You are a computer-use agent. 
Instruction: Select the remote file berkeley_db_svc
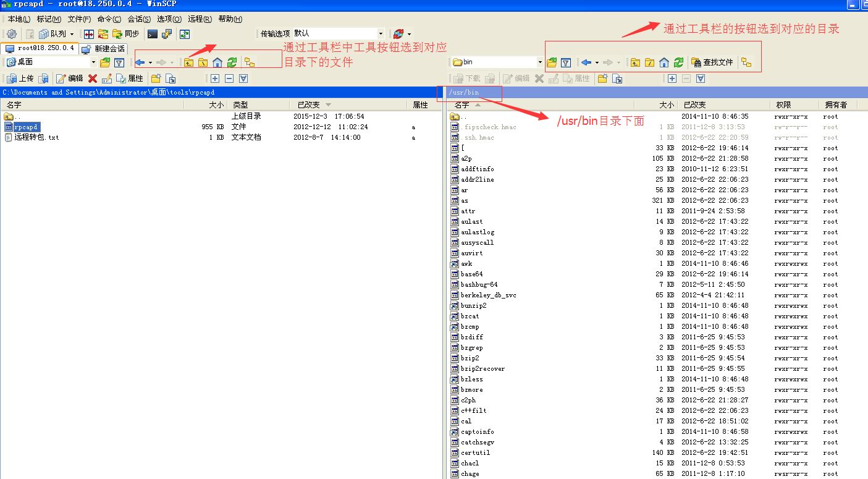488,295
